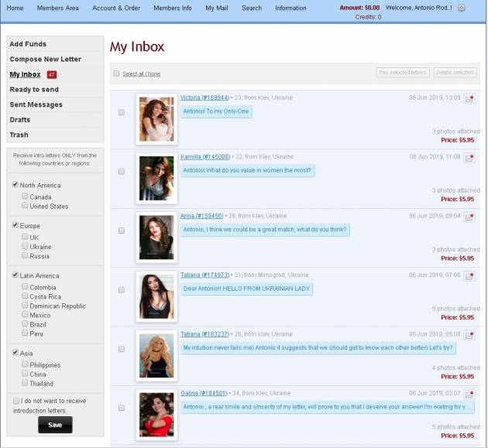The image size is (488, 448).
Task: Click envelope icon on Tatiana #183237 letter
Action: pyautogui.click(x=469, y=336)
